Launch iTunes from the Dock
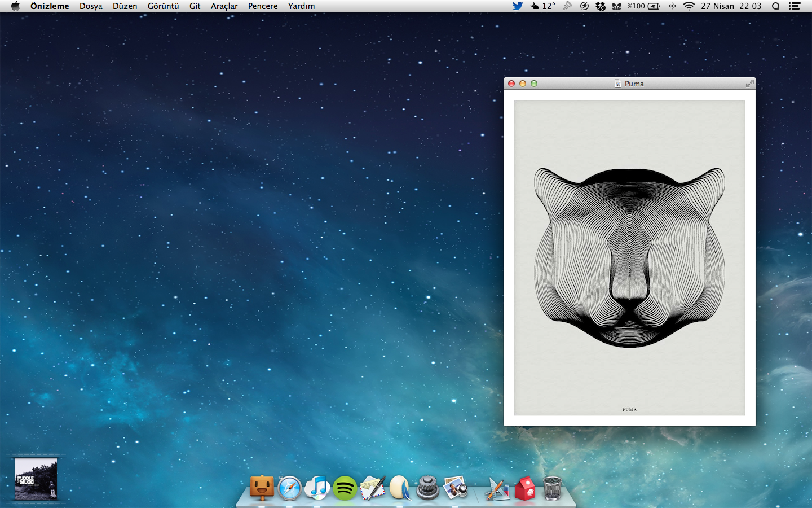The image size is (812, 508). pyautogui.click(x=317, y=488)
